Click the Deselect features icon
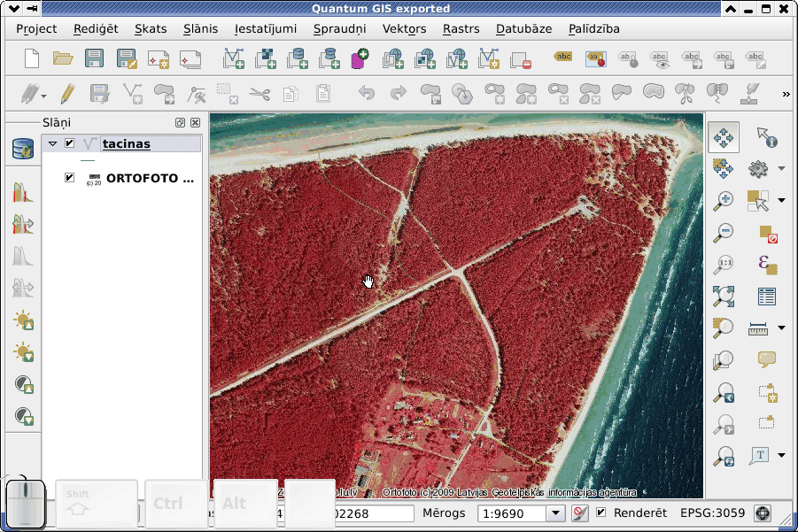This screenshot has height=532, width=798. [x=768, y=234]
